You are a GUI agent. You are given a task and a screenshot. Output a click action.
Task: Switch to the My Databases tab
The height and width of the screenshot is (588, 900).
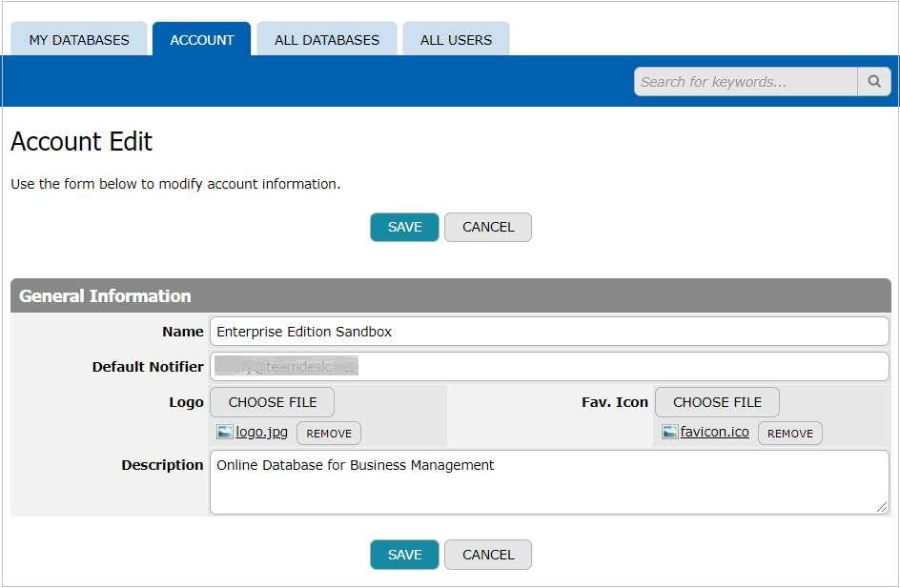coord(79,40)
